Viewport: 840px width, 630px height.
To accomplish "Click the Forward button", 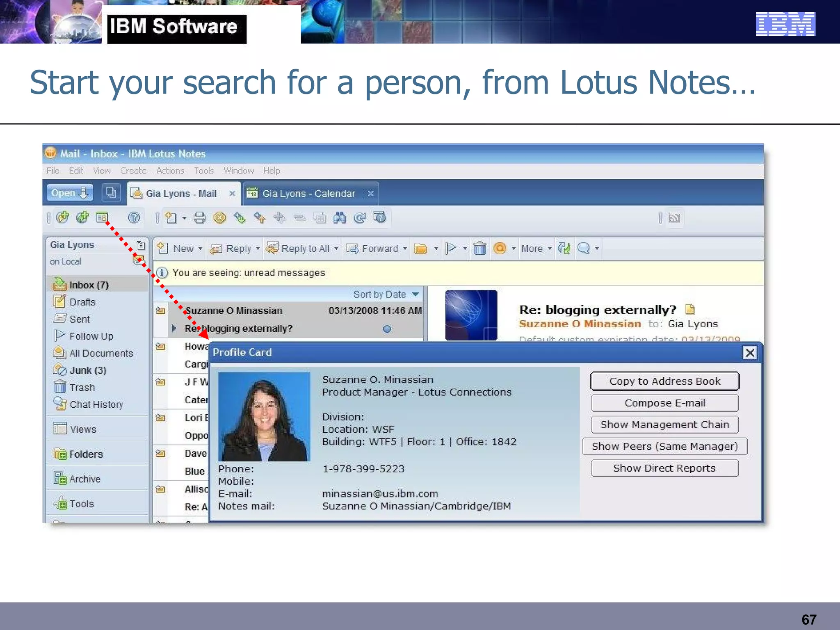I will coord(372,249).
